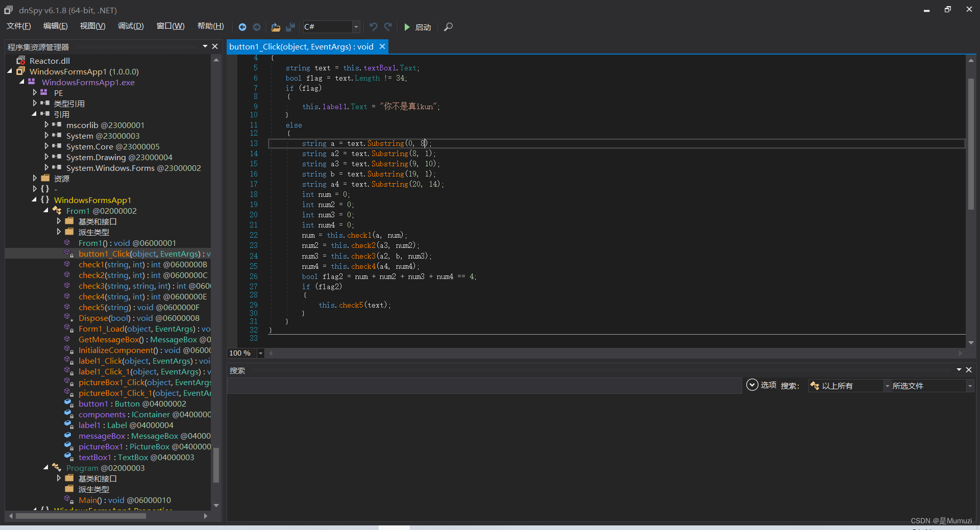Click the tree scroll down arrow
Screen dimensions: 980x530
[216, 506]
